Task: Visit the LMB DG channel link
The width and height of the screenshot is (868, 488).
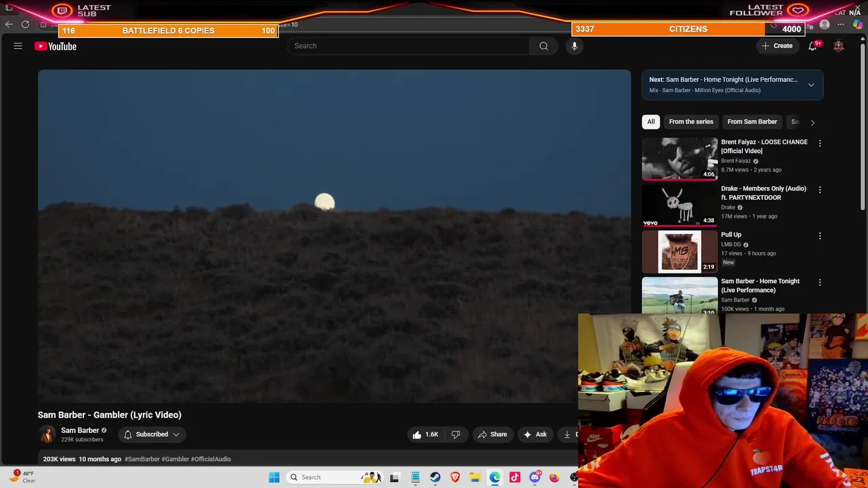Action: (731, 245)
